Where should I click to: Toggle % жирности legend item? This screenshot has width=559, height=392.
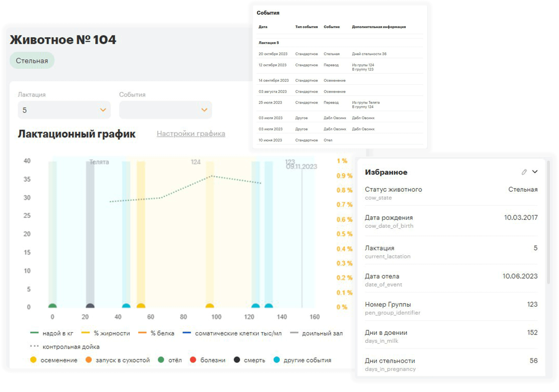click(x=106, y=333)
